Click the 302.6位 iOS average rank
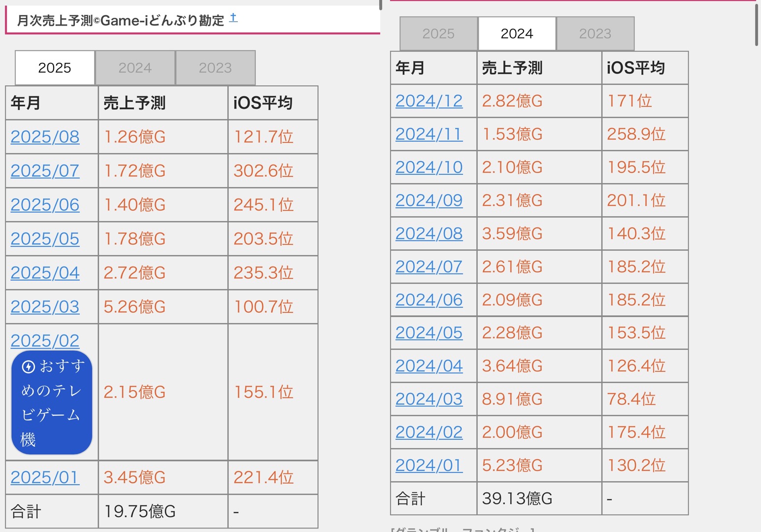The height and width of the screenshot is (532, 761). [264, 171]
